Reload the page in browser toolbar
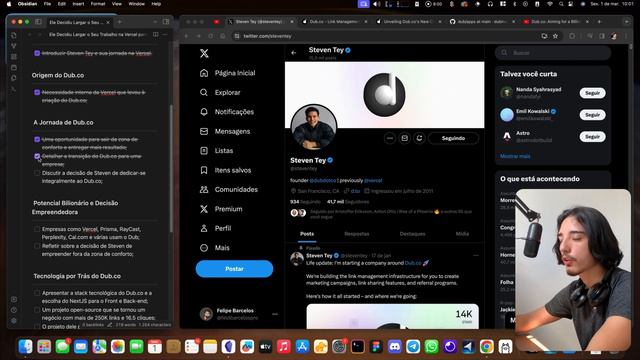The width and height of the screenshot is (640, 360). click(211, 36)
